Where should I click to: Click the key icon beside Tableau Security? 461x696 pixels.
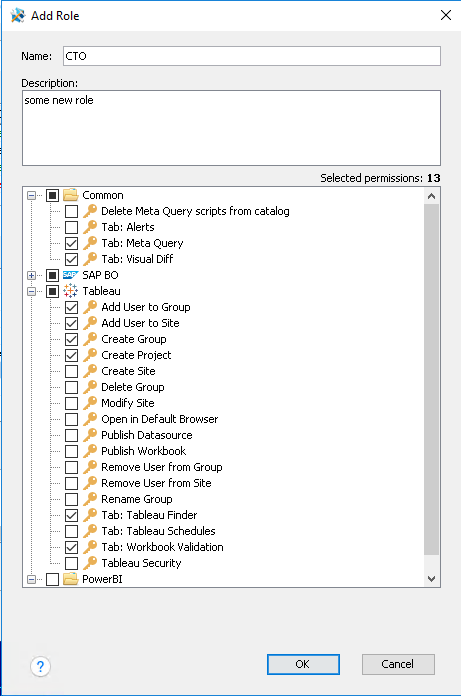coord(90,562)
